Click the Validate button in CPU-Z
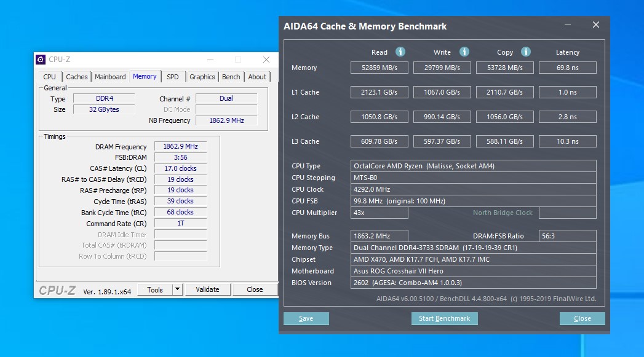644x357 pixels. pos(207,289)
